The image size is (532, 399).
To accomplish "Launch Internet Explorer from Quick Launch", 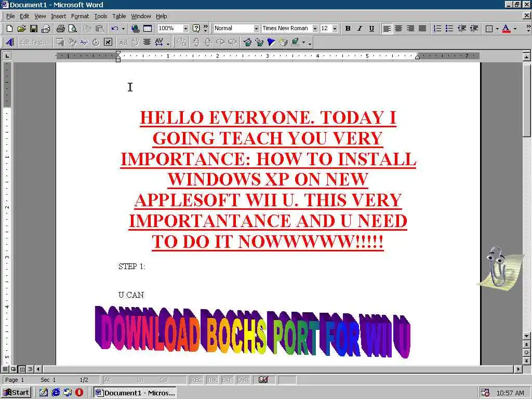I will click(56, 393).
